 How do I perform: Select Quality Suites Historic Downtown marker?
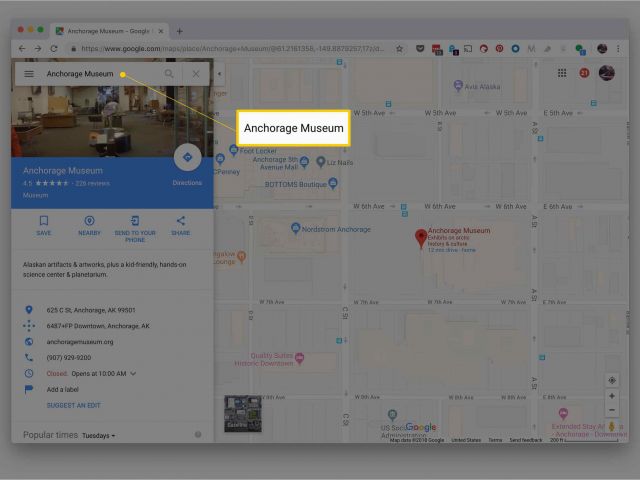(300, 359)
